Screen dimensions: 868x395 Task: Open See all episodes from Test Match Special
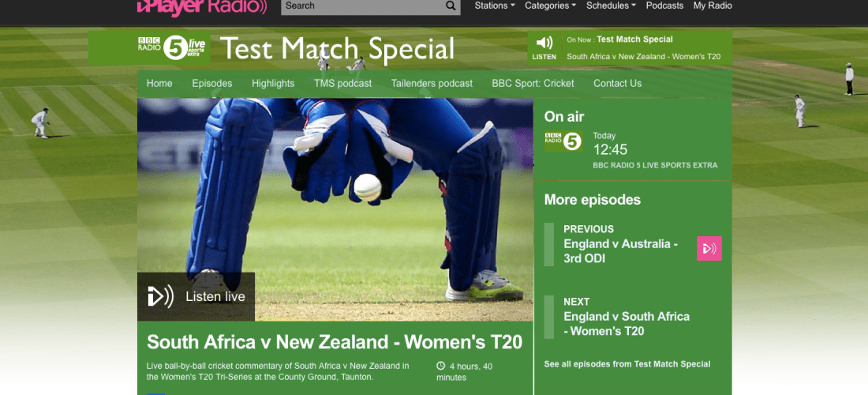[627, 364]
